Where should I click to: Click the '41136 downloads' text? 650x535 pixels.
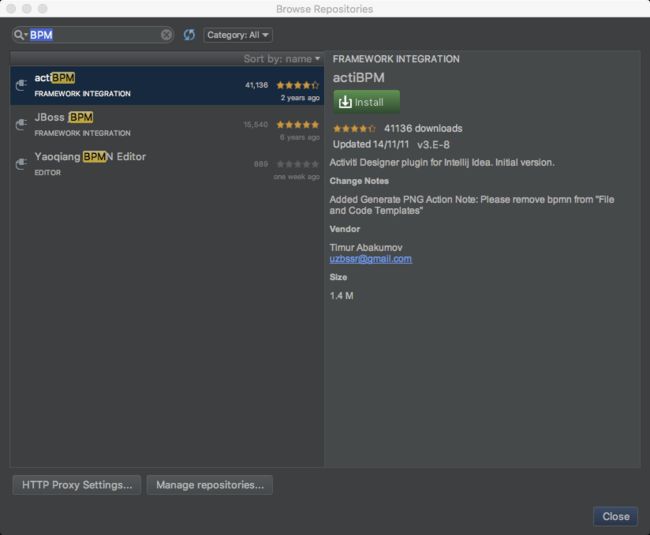pos(423,128)
